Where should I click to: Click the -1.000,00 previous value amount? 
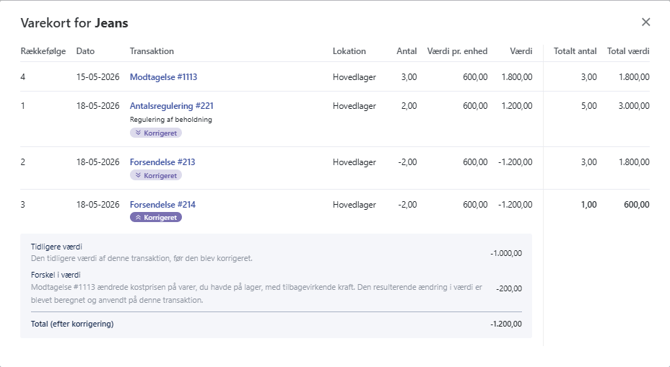[x=506, y=253]
